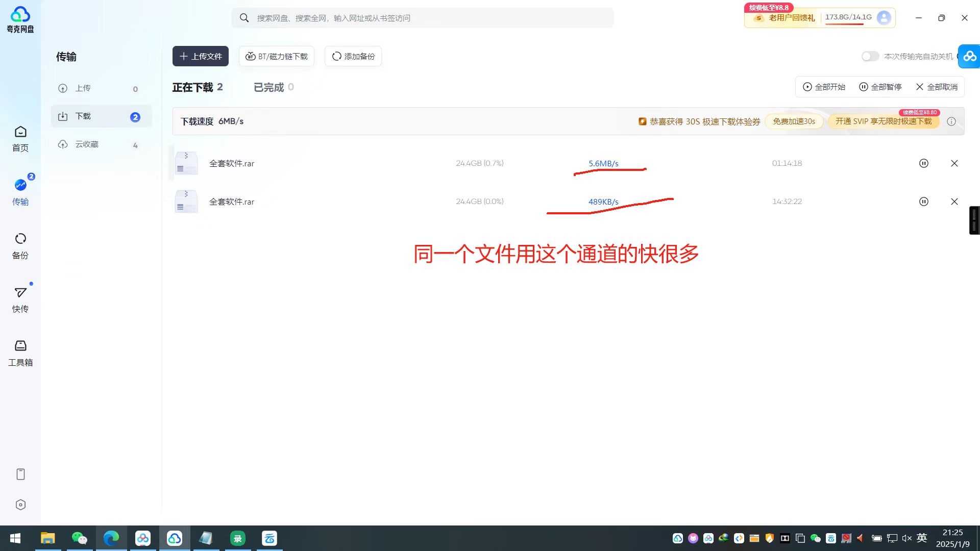Click 免费加速30s speed boost button
Screen dimensions: 980x551
click(794, 121)
